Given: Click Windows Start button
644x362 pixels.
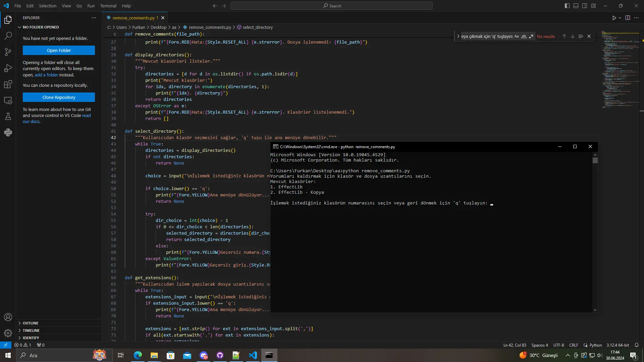Looking at the screenshot, I should coord(8,355).
